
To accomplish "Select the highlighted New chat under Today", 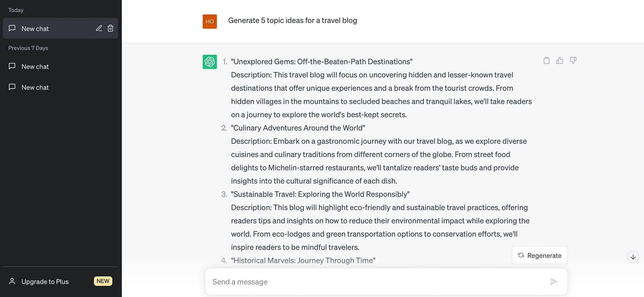I will pyautogui.click(x=35, y=28).
